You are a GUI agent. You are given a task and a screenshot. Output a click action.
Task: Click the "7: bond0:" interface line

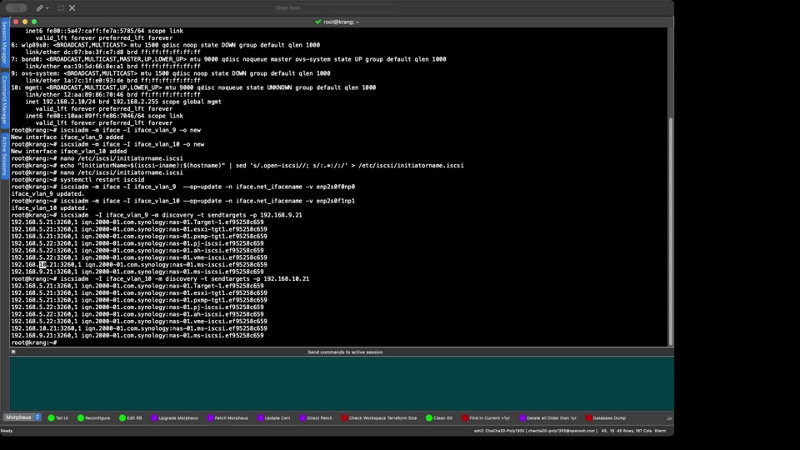click(229, 59)
